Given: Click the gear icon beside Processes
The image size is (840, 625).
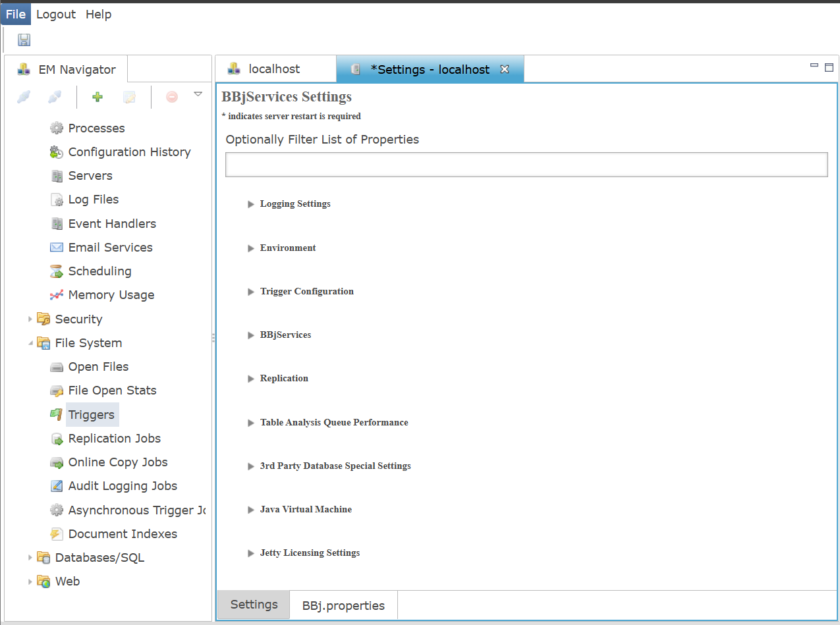Looking at the screenshot, I should point(57,128).
